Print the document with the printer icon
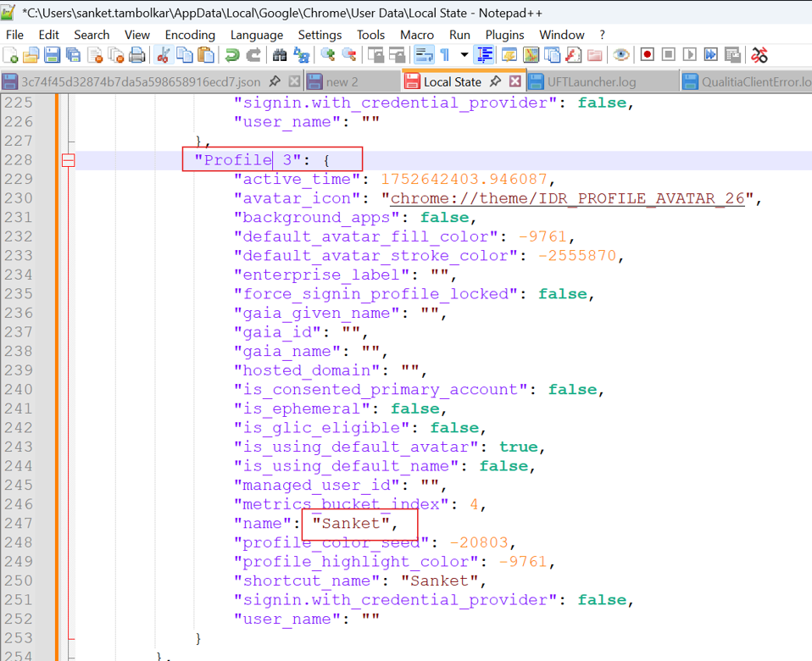This screenshot has height=661, width=812. [136, 55]
